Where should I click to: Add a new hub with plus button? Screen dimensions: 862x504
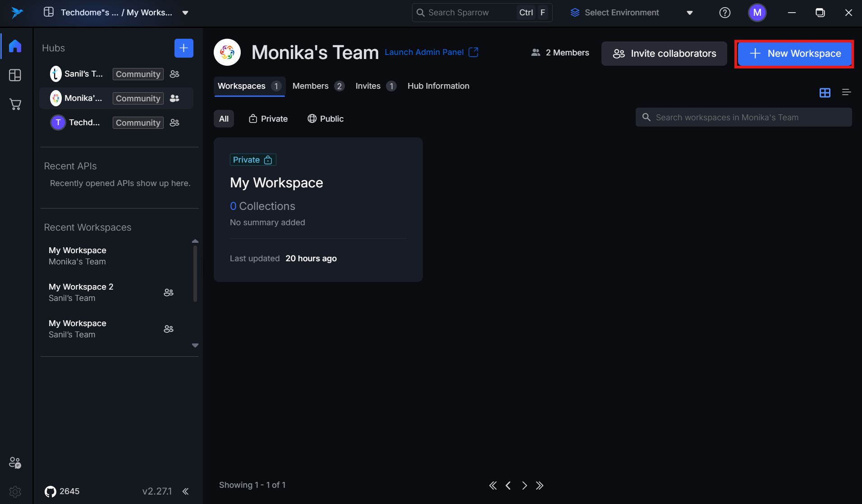[x=184, y=48]
